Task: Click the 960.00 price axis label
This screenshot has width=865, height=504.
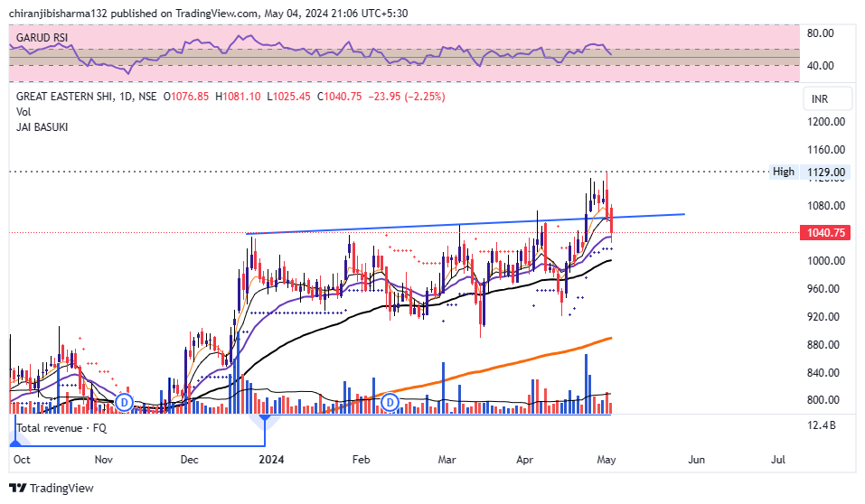Action: coord(823,289)
